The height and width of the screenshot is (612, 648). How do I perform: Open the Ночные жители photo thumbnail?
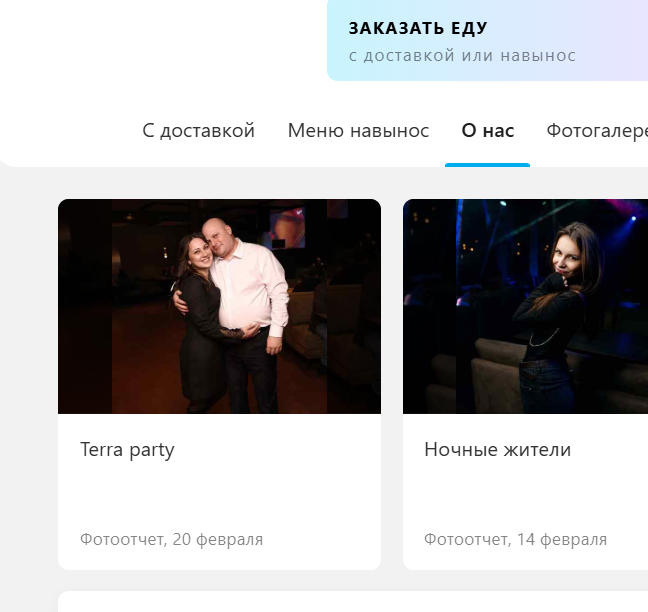point(525,306)
